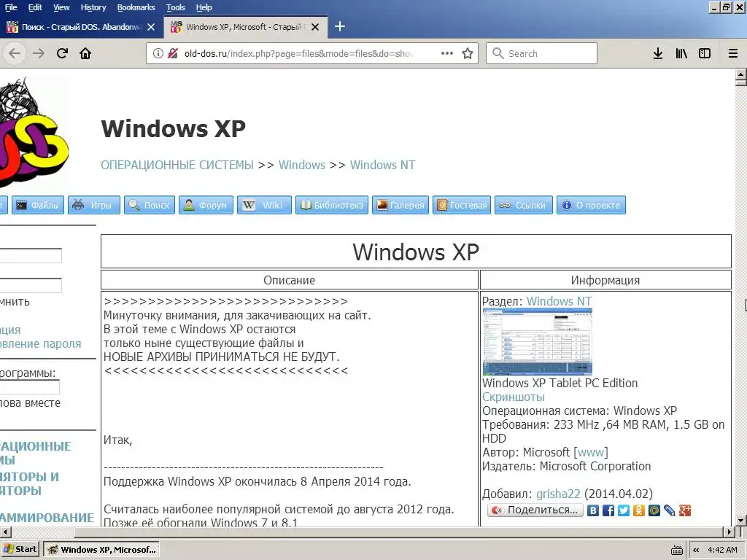Focus the browser Search box
Viewport: 747px width, 560px height.
[x=541, y=53]
